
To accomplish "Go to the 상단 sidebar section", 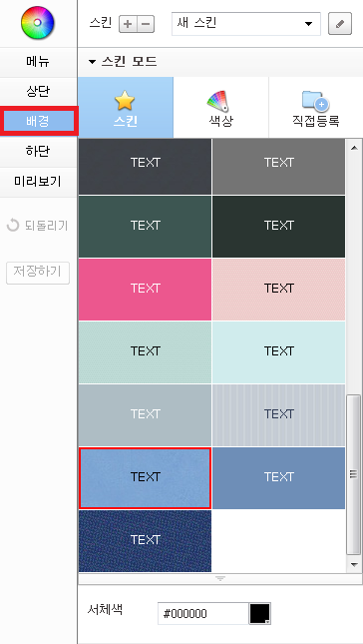I will 38,91.
